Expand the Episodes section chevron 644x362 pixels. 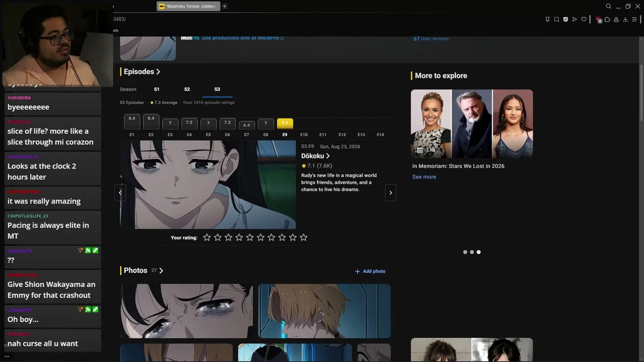point(158,72)
